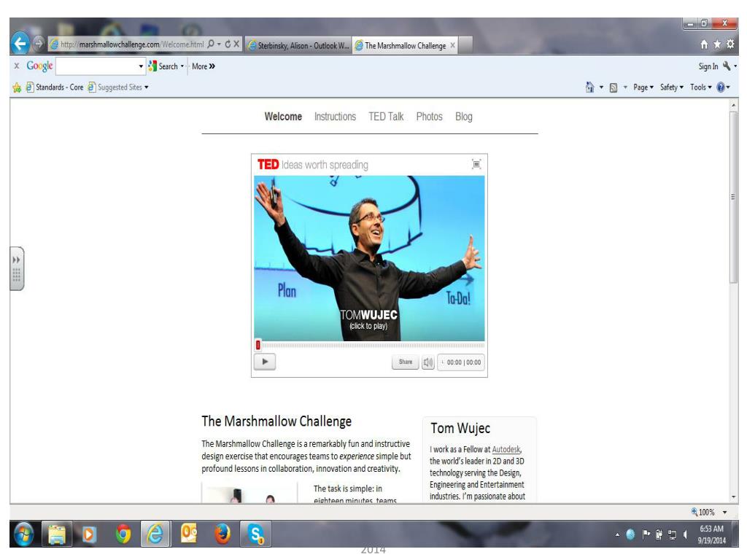
Task: Open File Explorer from the taskbar
Action: point(57,534)
